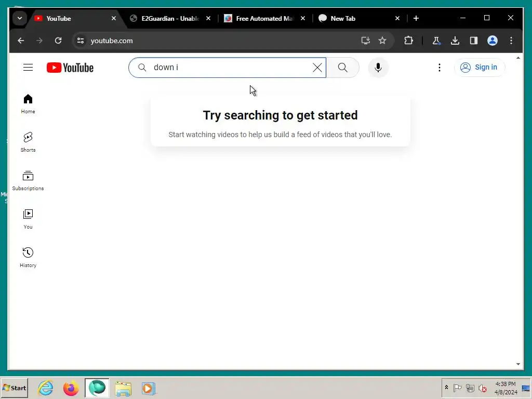
Task: Open Chrome Labs flask icon
Action: [x=436, y=41]
